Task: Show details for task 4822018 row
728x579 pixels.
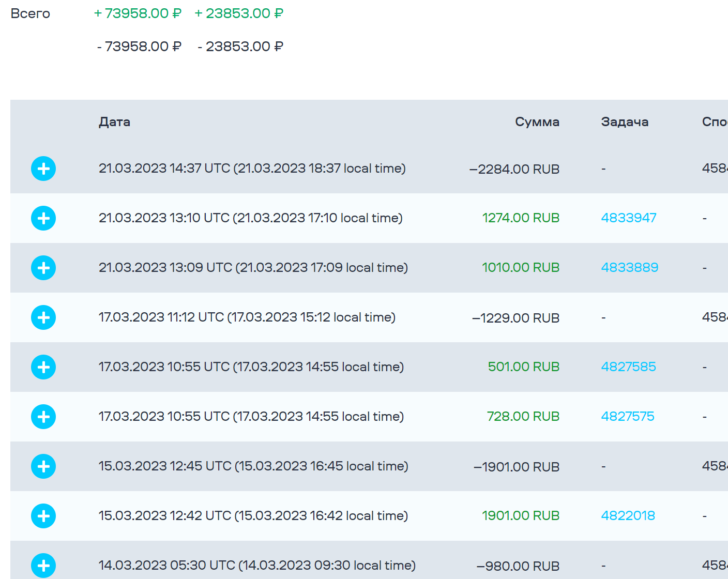Action: [43, 516]
